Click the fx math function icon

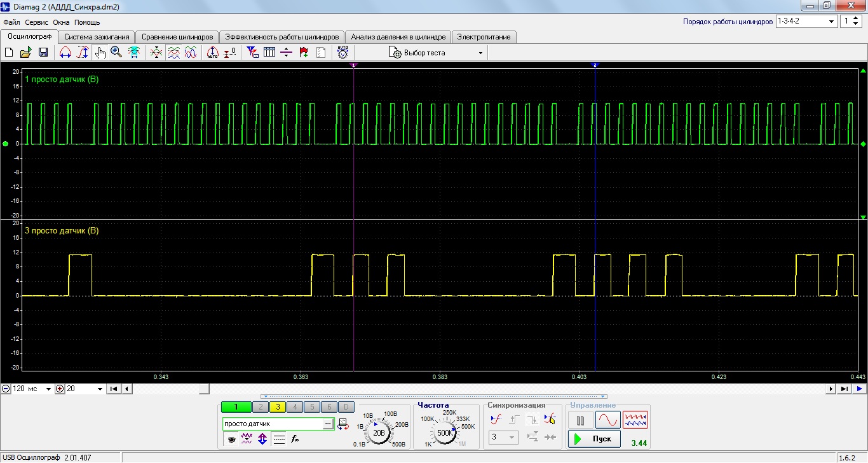(295, 439)
